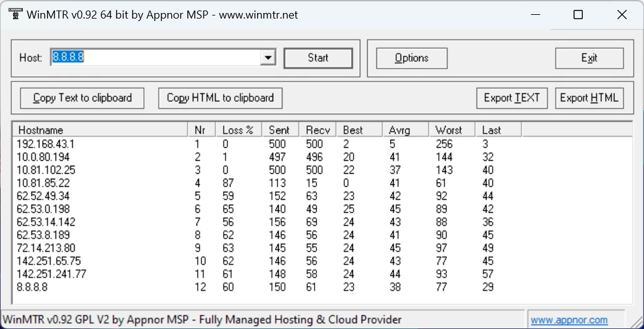The width and height of the screenshot is (644, 329).
Task: Start the trace with the Start button
Action: point(318,58)
